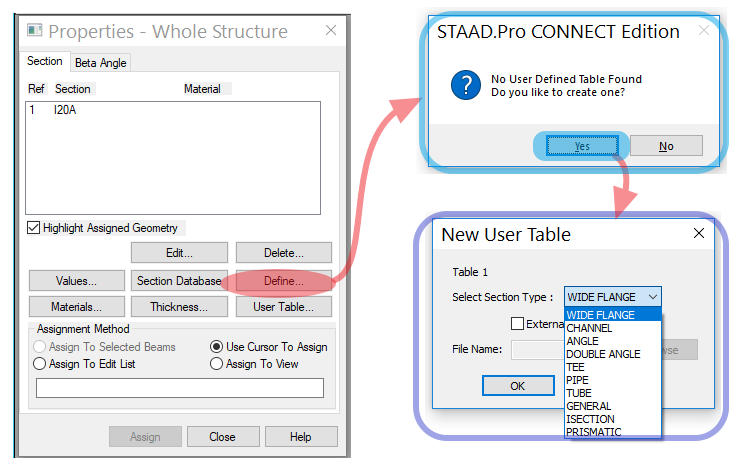Choose GENERAL section type
This screenshot has width=734, height=470.
point(613,406)
